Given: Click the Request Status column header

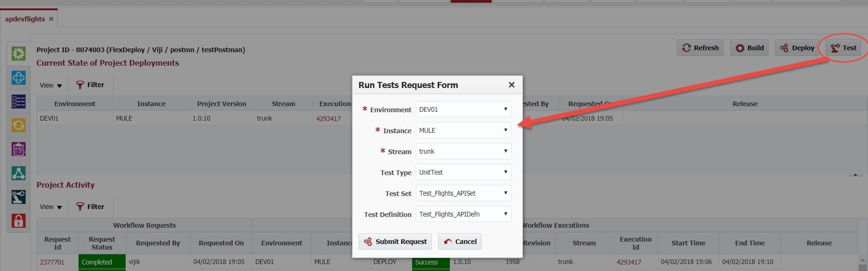Looking at the screenshot, I should (x=102, y=243).
